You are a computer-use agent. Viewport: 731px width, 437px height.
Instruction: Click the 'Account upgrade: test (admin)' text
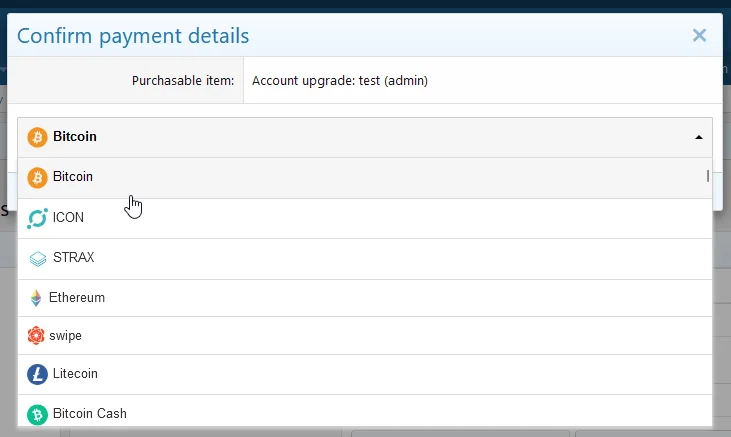pyautogui.click(x=340, y=80)
